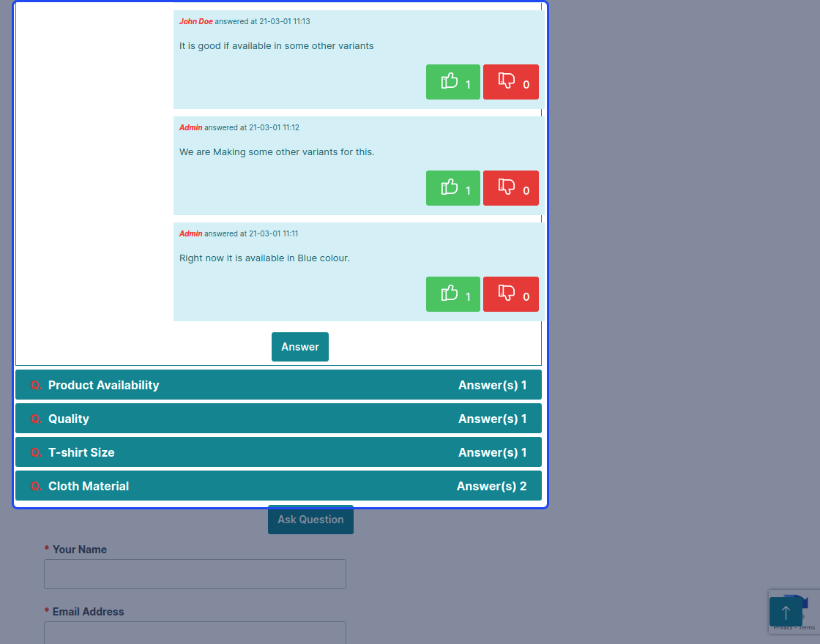
Task: Click 'John Doe' author name
Action: tap(196, 21)
